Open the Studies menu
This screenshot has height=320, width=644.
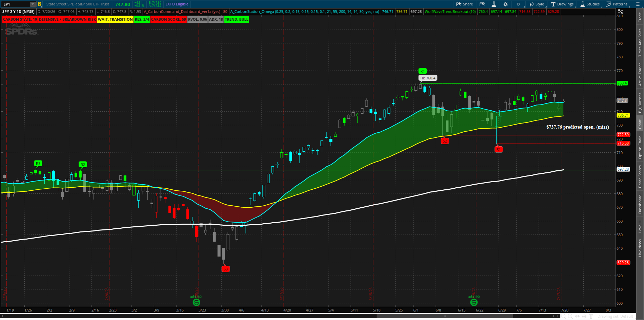point(590,4)
